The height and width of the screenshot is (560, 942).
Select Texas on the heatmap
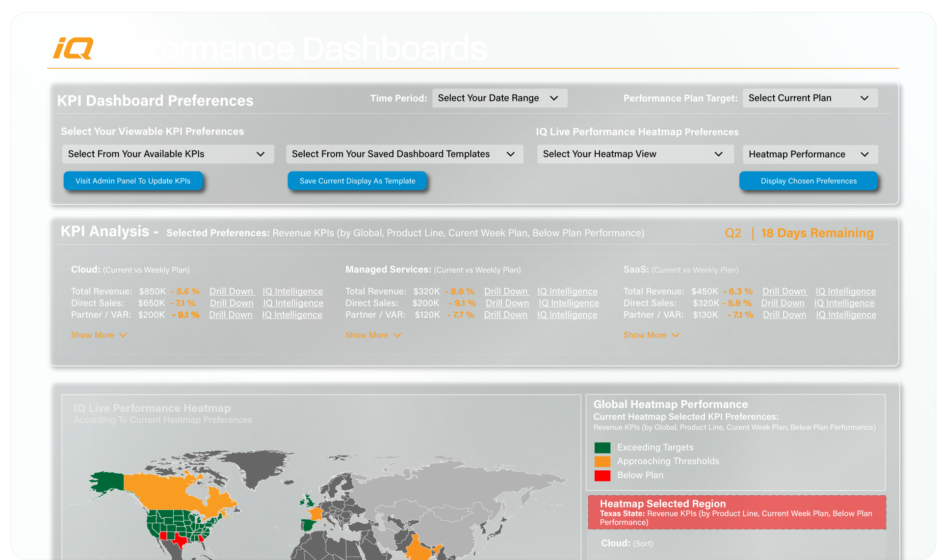[x=180, y=540]
